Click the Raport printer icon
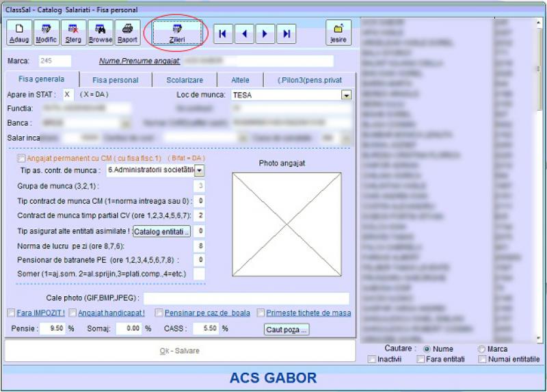 [127, 32]
